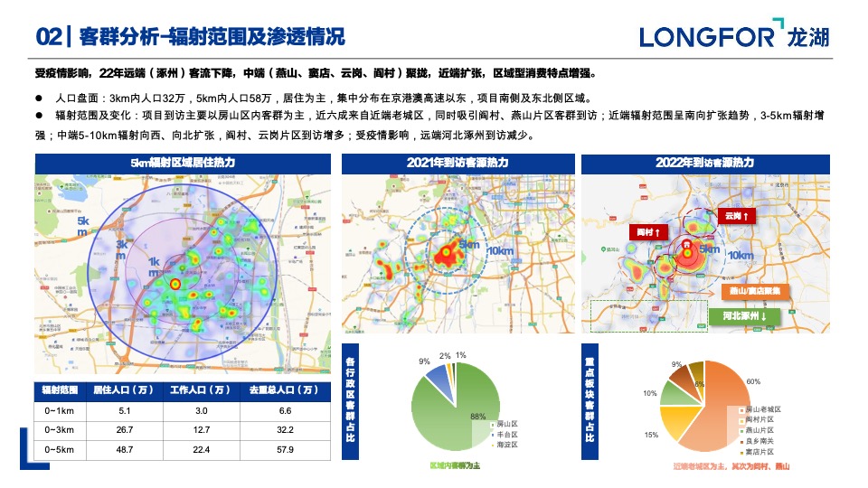Click the 重点板块客群占比 vertical label

tap(590, 399)
